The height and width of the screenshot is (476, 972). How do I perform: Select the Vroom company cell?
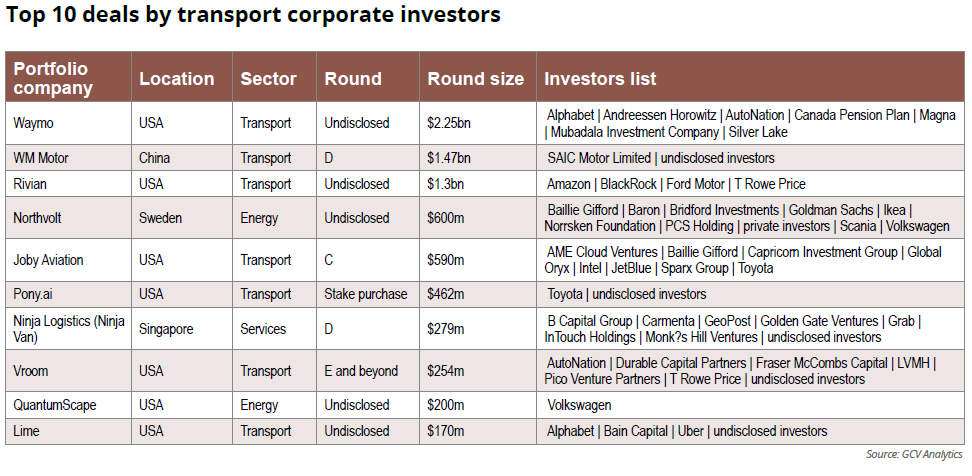pyautogui.click(x=33, y=371)
